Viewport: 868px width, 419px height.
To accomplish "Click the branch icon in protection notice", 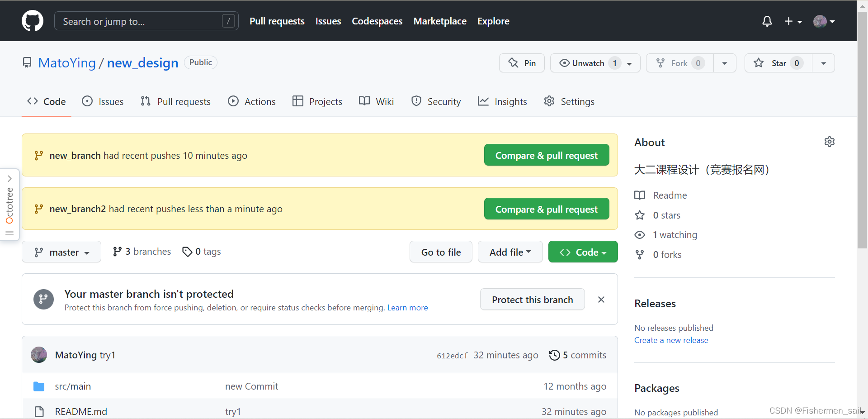I will tap(43, 299).
